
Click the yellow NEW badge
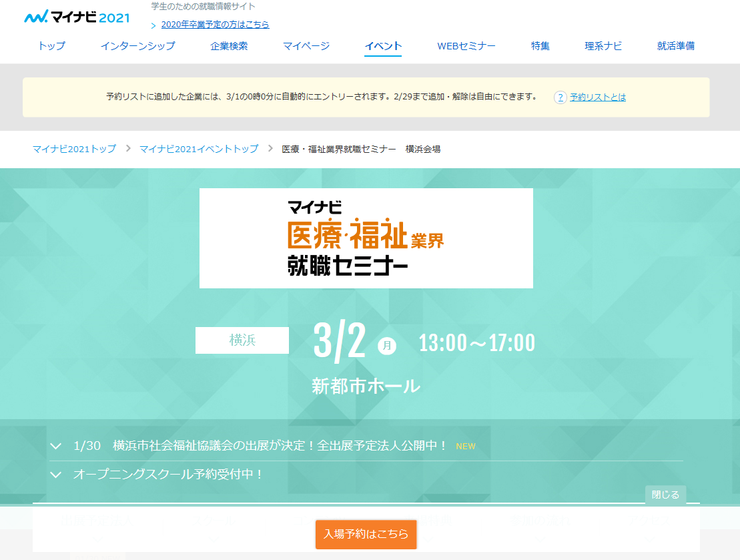466,447
